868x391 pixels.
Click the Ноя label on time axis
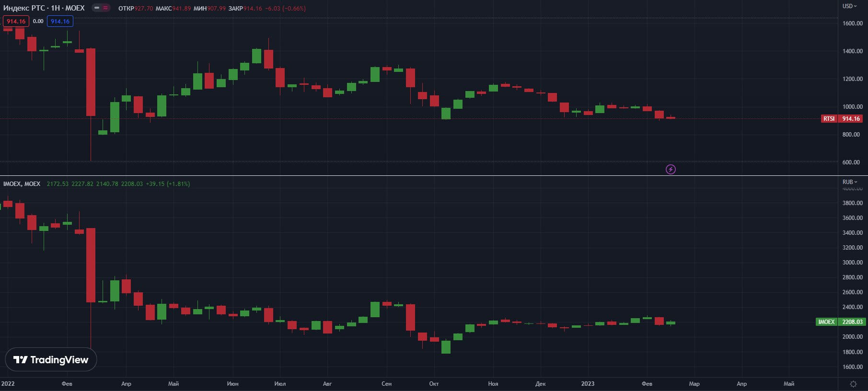pyautogui.click(x=493, y=384)
